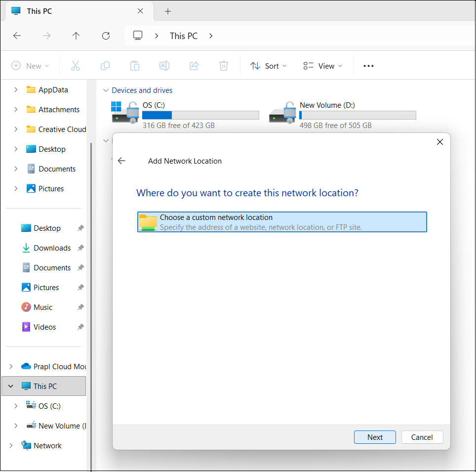
Task: Close the This PC tab
Action: pos(140,11)
